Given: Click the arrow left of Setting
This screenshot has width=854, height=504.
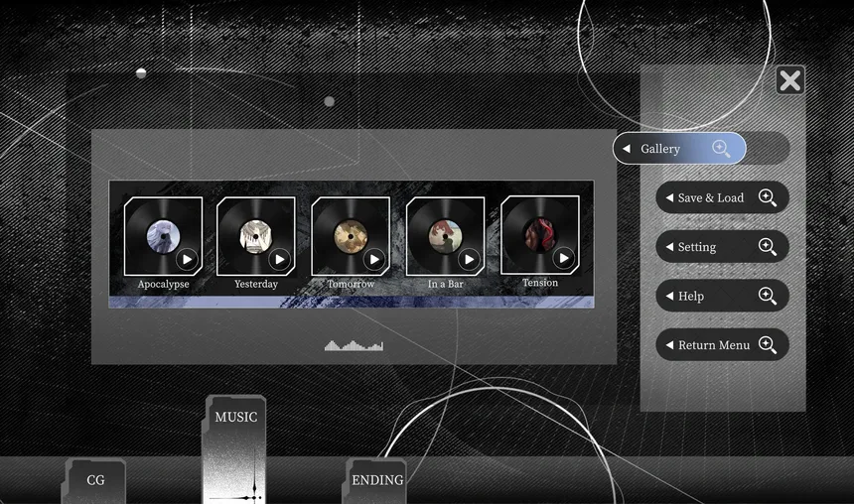Looking at the screenshot, I should pyautogui.click(x=669, y=247).
